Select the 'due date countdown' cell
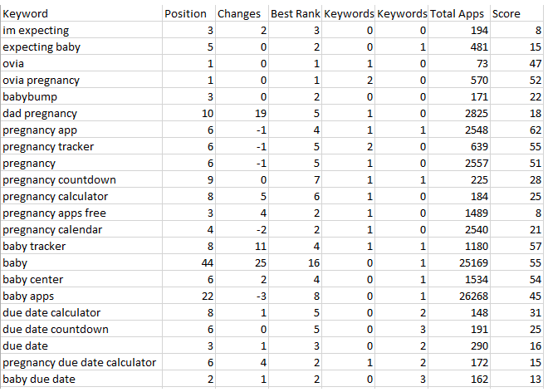 (x=81, y=329)
